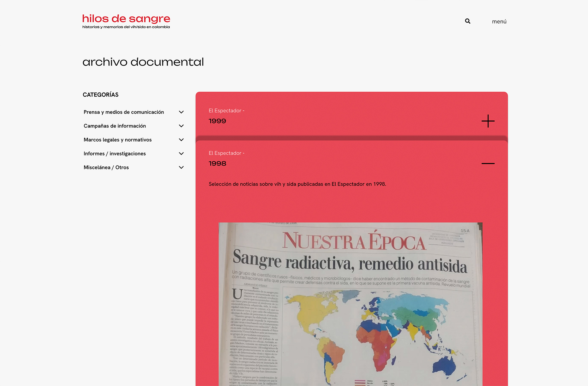The height and width of the screenshot is (386, 588).
Task: Expand Miscelánea / Otros chevron
Action: [181, 167]
